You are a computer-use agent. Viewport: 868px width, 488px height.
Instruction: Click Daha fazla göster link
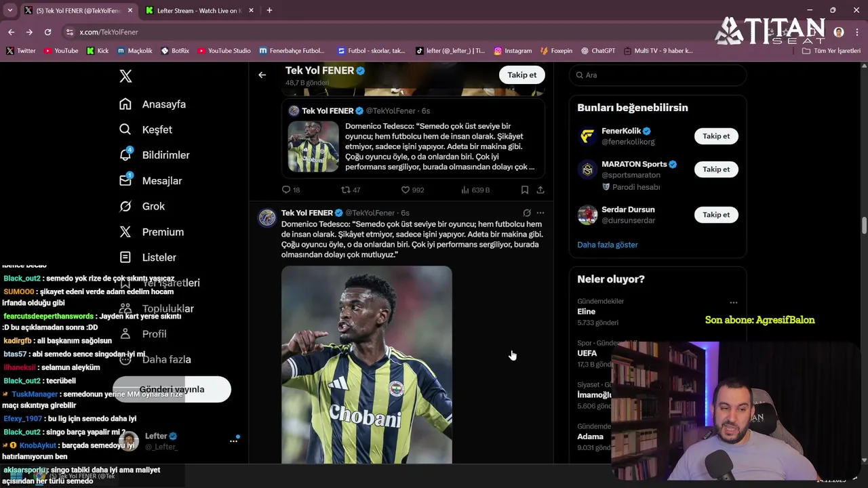608,245
